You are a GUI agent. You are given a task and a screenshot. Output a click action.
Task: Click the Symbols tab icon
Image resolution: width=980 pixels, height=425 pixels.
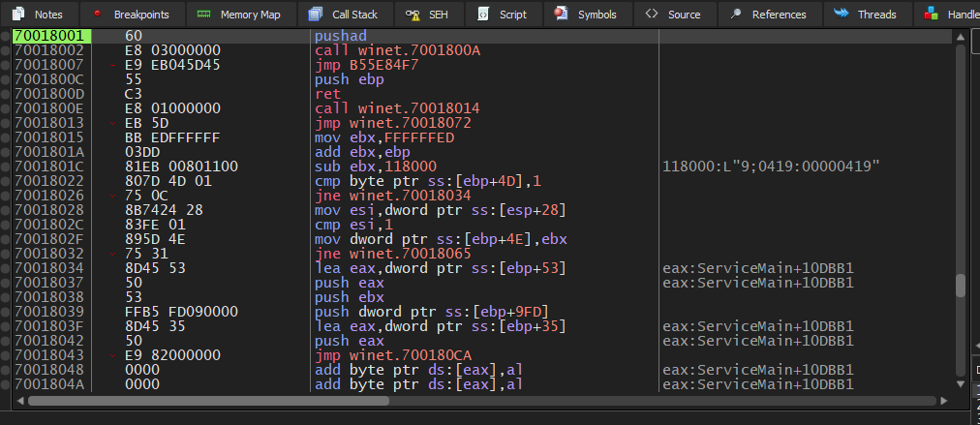562,15
